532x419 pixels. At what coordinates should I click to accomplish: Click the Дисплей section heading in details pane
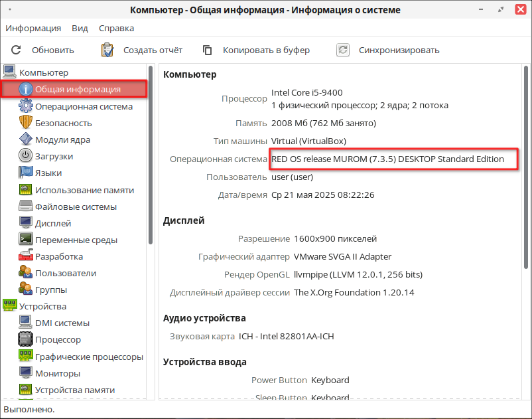pyautogui.click(x=184, y=220)
